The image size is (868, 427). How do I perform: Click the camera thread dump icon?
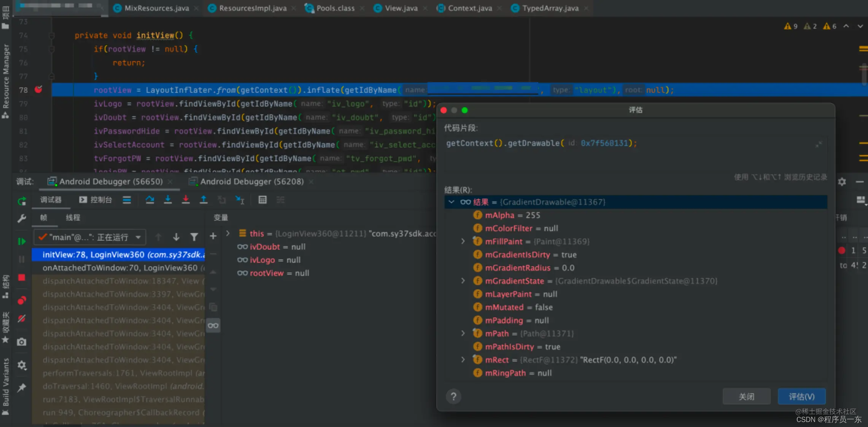click(x=22, y=342)
